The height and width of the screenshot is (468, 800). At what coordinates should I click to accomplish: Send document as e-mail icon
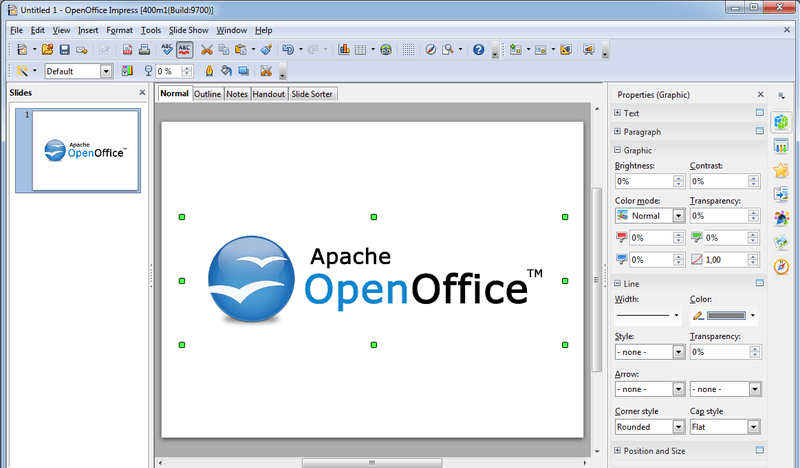pos(82,50)
